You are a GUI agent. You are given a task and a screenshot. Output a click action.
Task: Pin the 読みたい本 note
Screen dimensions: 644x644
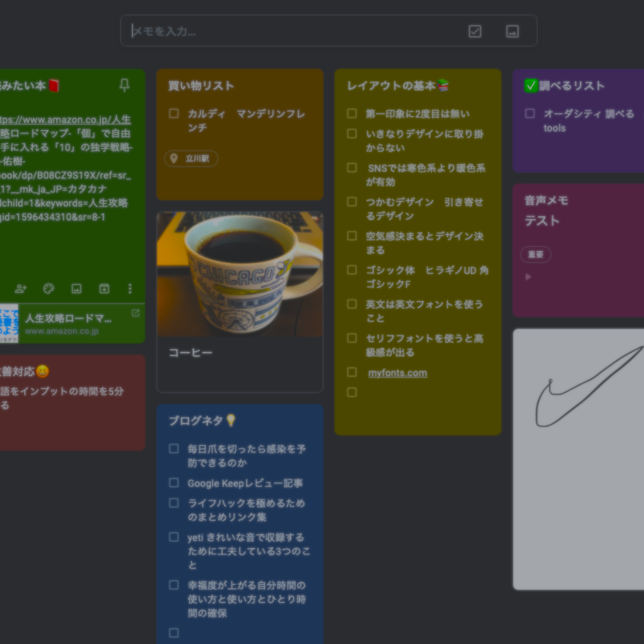(x=124, y=85)
